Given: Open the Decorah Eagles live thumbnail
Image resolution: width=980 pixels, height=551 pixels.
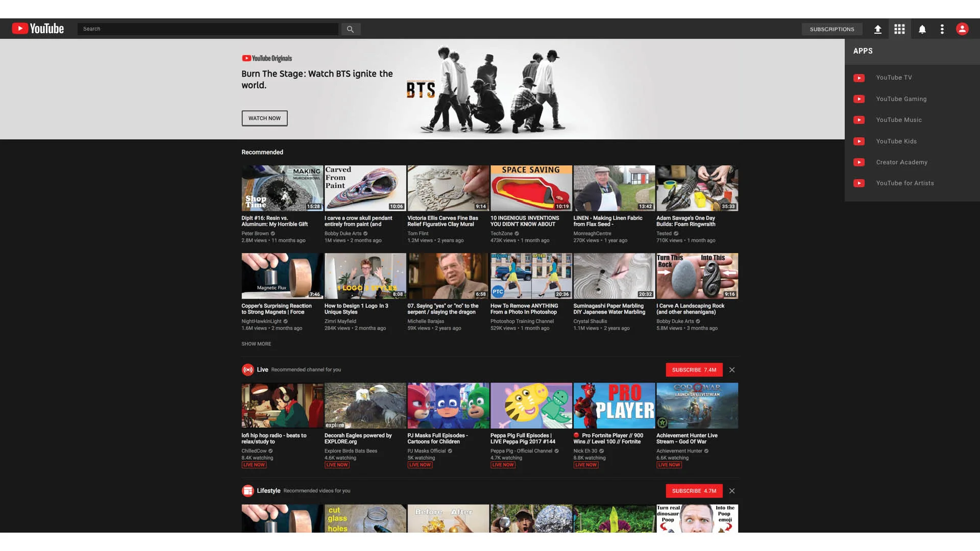Looking at the screenshot, I should pos(365,406).
